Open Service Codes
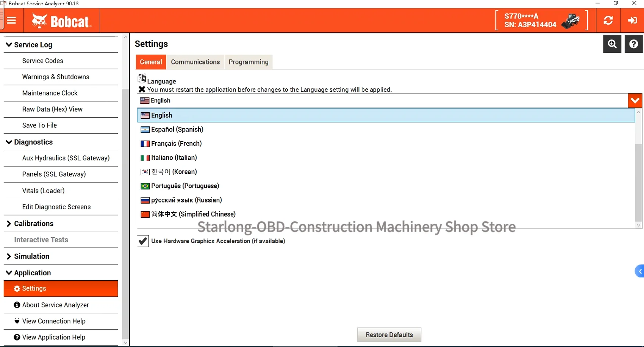 coord(61,61)
